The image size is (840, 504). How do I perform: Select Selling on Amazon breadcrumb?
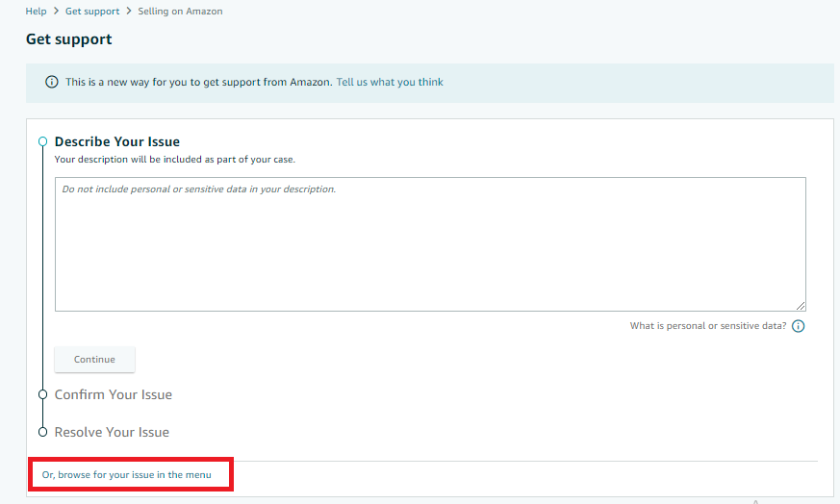[180, 12]
